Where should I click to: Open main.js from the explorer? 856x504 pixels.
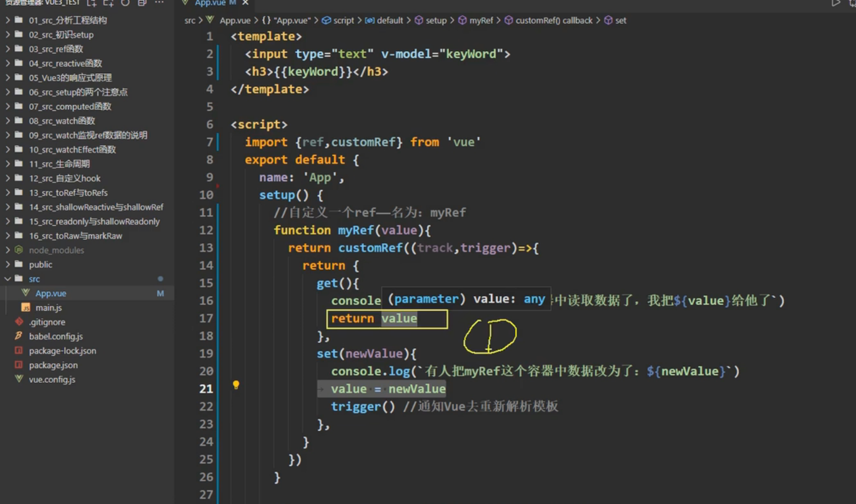[x=49, y=307]
